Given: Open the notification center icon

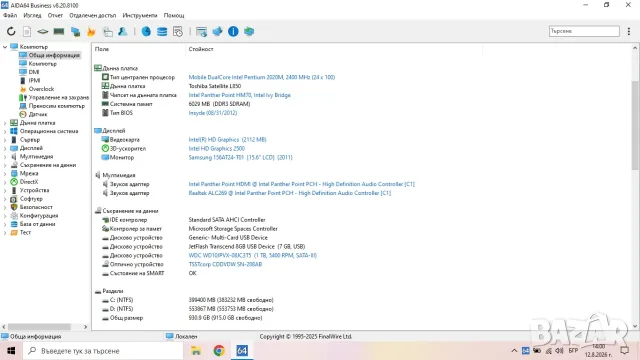Looking at the screenshot, I should click(x=624, y=351).
